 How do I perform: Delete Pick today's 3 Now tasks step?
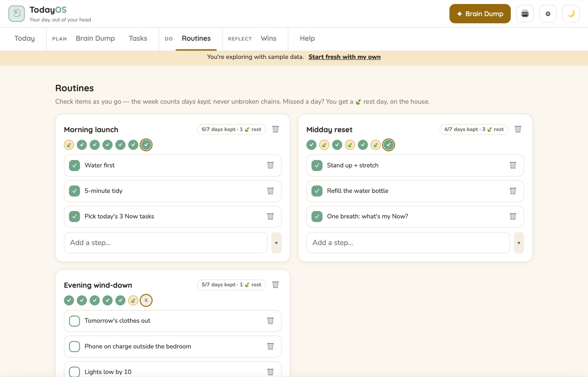coord(270,217)
